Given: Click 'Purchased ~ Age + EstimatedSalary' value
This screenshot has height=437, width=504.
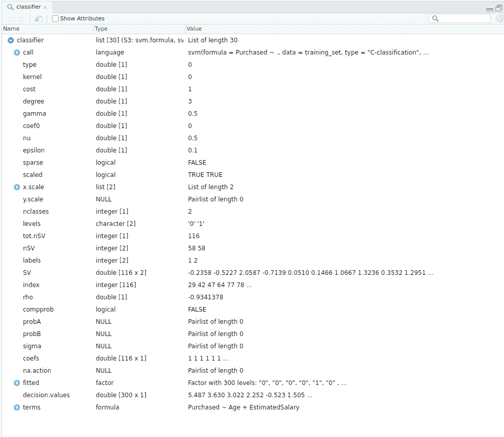Looking at the screenshot, I should point(244,407).
